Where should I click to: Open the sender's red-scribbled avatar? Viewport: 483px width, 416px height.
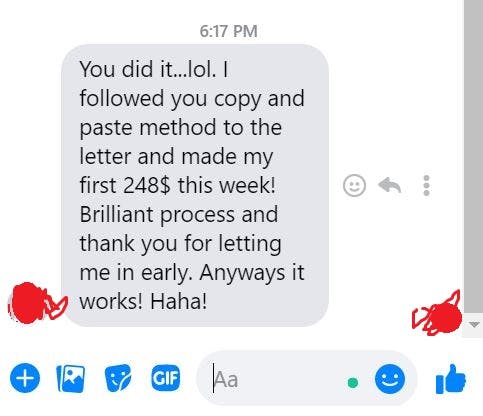click(28, 303)
